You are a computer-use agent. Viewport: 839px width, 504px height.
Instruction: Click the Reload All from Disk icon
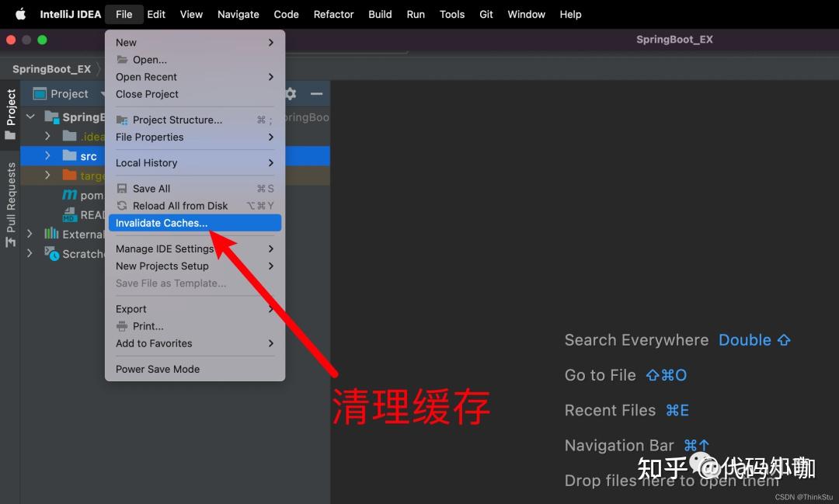pyautogui.click(x=122, y=206)
